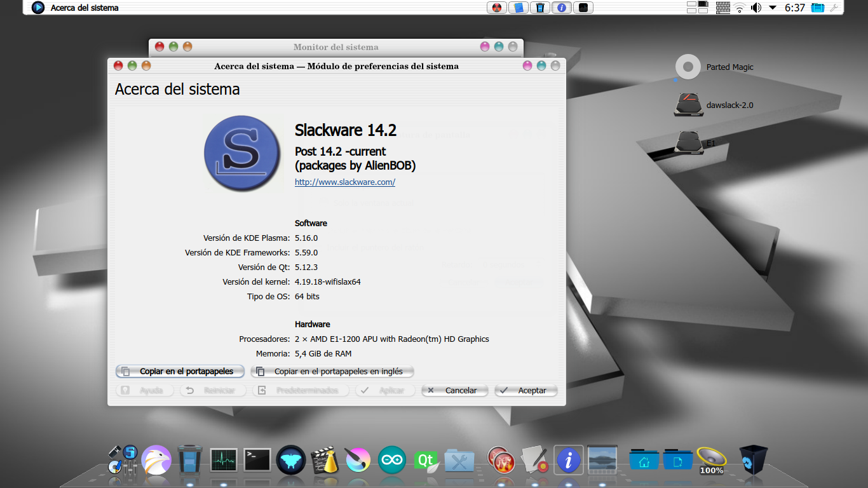Click KDE Plasma version '5.16.0'
Viewport: 868px width, 488px height.
[306, 238]
